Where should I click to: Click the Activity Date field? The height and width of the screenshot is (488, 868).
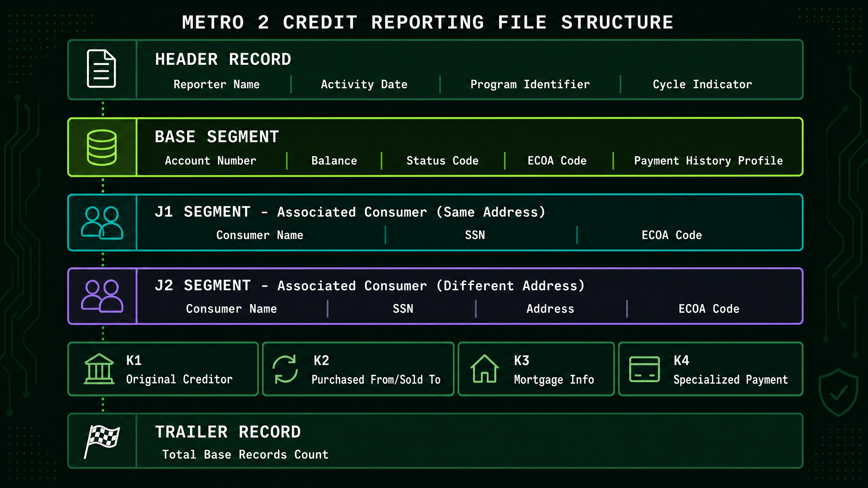tap(364, 84)
